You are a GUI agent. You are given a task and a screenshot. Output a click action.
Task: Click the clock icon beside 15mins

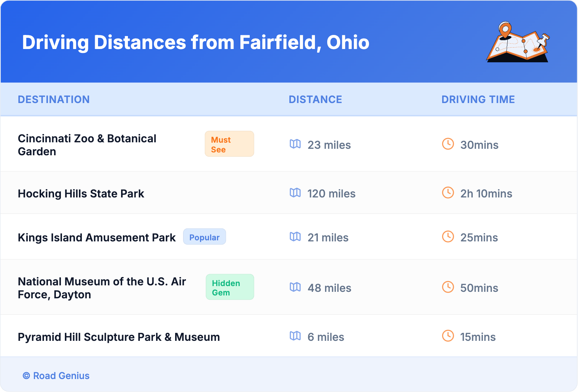(x=448, y=336)
